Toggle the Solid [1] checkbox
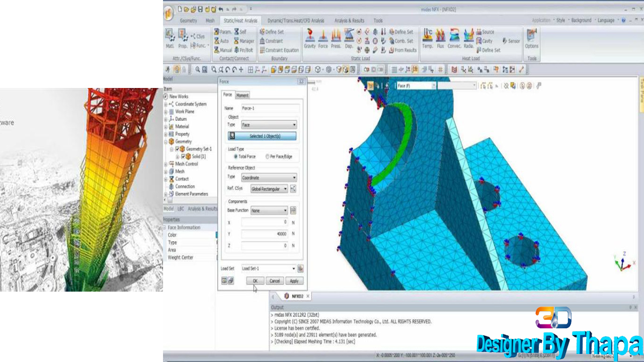Screen dimensions: 644x362 coord(183,156)
